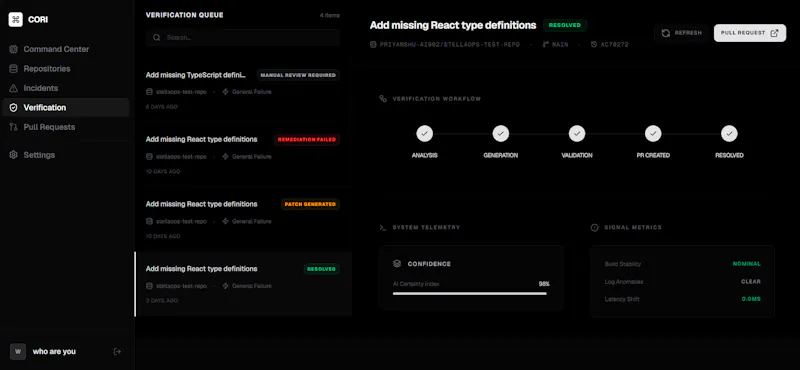Click the PR Created step checkmark
Image resolution: width=800 pixels, height=370 pixels.
tap(653, 134)
